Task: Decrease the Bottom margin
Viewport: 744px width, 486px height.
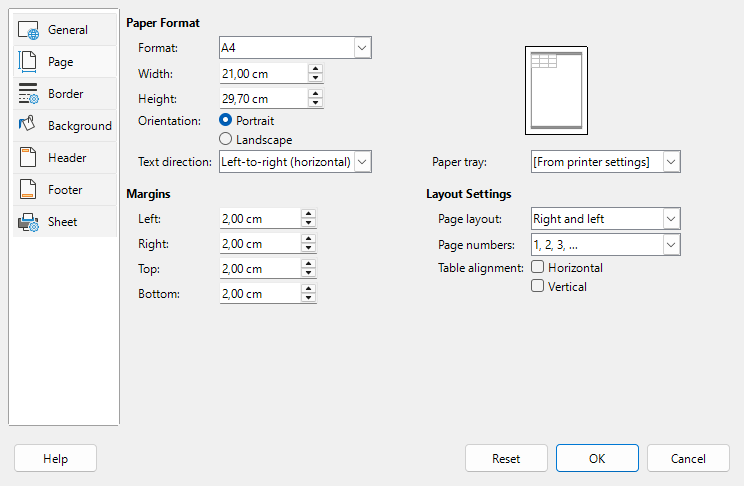Action: click(x=308, y=298)
